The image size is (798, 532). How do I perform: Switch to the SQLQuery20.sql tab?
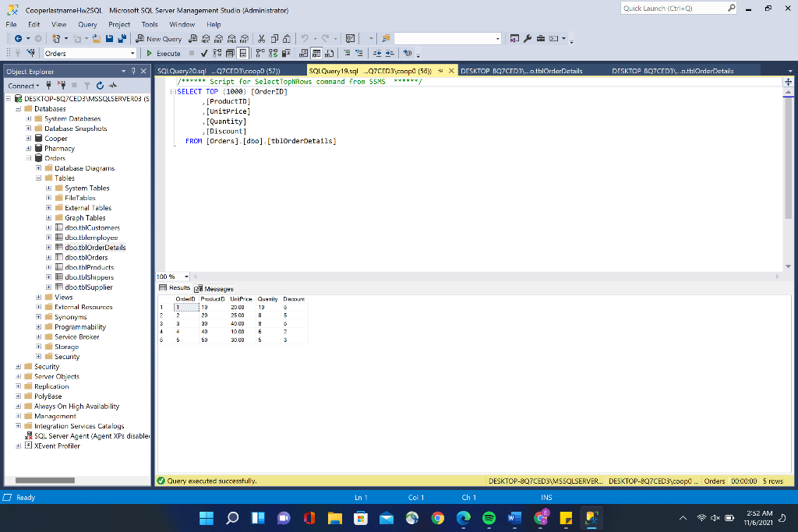(x=219, y=71)
